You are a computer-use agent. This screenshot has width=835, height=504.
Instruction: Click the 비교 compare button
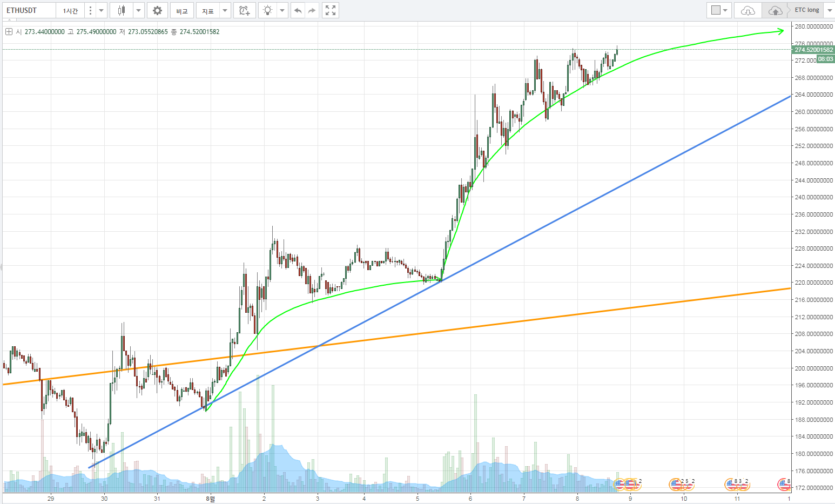point(182,10)
